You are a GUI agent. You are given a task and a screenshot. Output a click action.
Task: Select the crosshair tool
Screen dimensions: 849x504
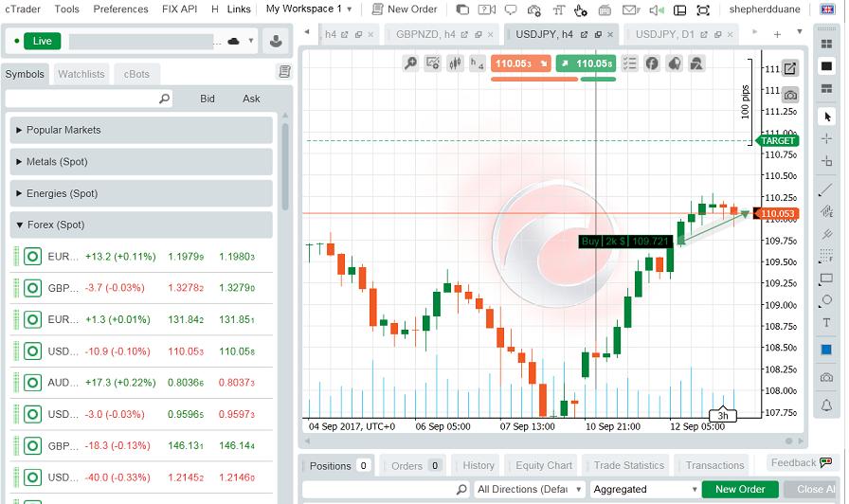pos(827,138)
